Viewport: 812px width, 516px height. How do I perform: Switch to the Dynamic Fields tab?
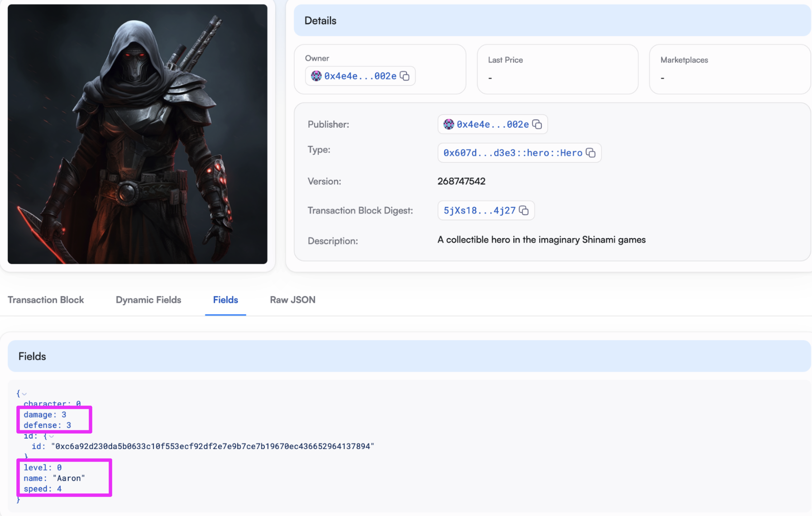click(148, 300)
